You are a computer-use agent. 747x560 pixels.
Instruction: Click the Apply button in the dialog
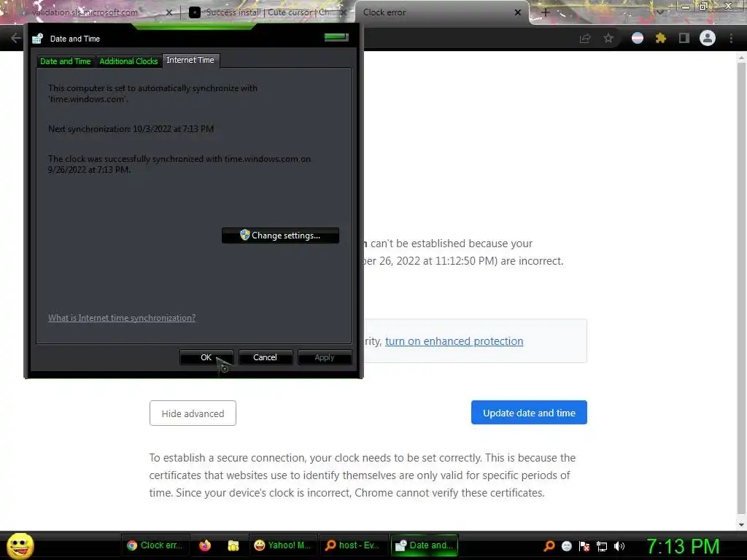click(x=325, y=357)
